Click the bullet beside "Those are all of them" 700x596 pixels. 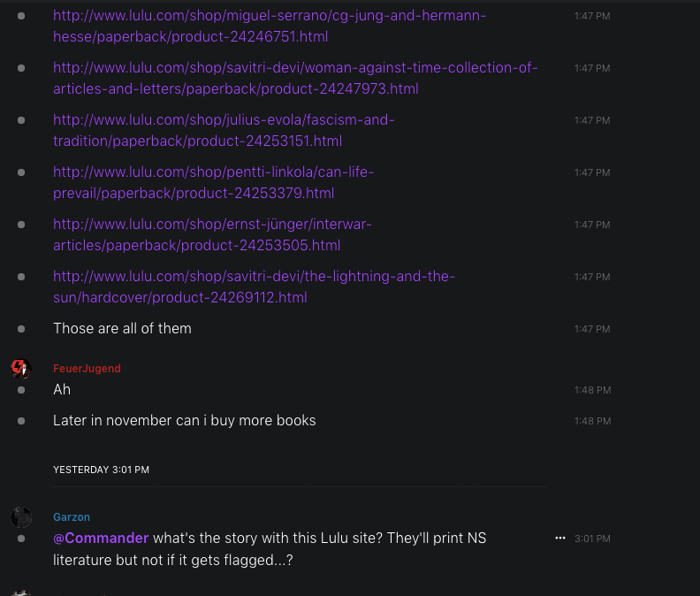pos(21,329)
